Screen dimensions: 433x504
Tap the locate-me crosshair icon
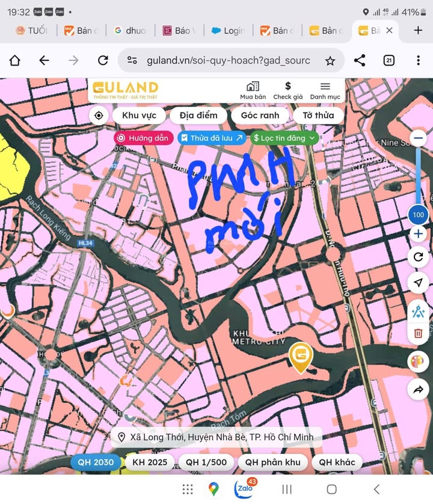[99, 115]
